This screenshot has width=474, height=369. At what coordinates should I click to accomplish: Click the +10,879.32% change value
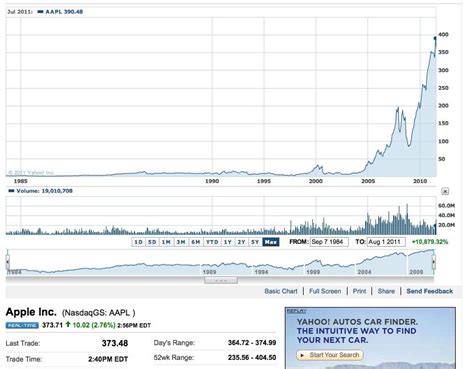pyautogui.click(x=430, y=242)
